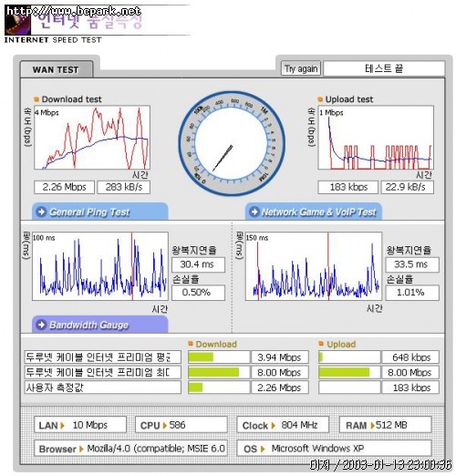Click the 648 kbps average upload bar

tap(349, 357)
